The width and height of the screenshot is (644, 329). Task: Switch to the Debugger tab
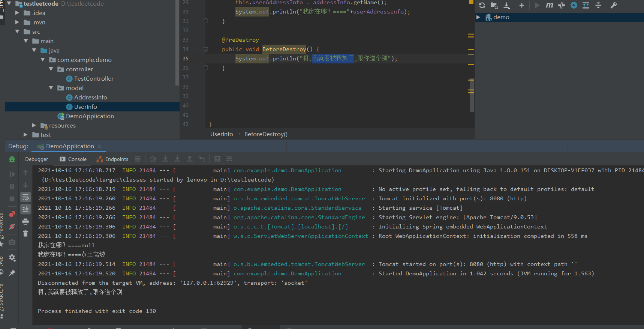[x=36, y=159]
